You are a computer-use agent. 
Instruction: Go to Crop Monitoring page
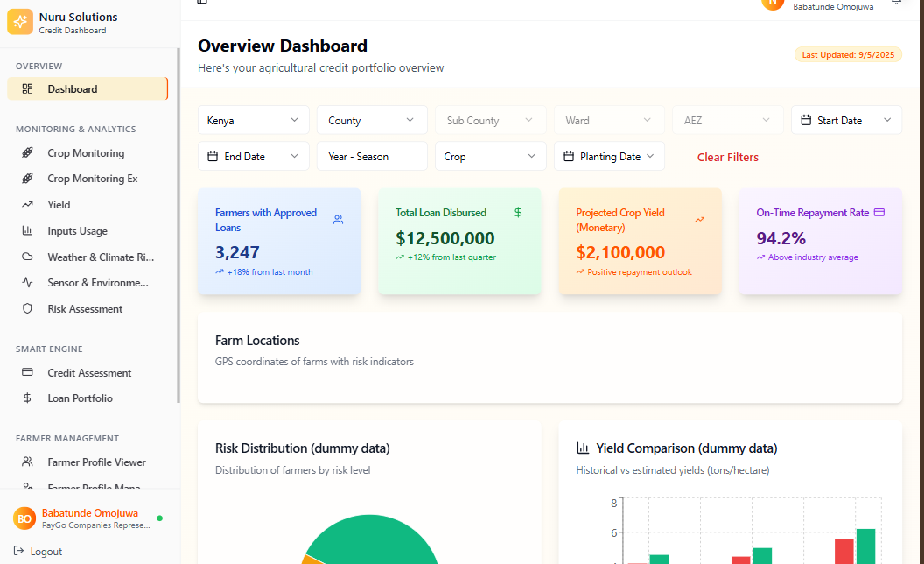tap(87, 152)
